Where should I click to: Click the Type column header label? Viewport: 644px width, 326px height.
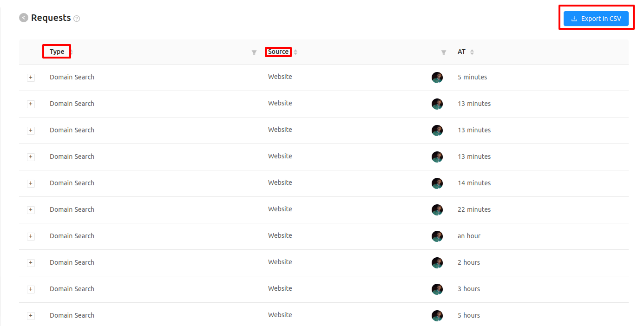pyautogui.click(x=57, y=52)
